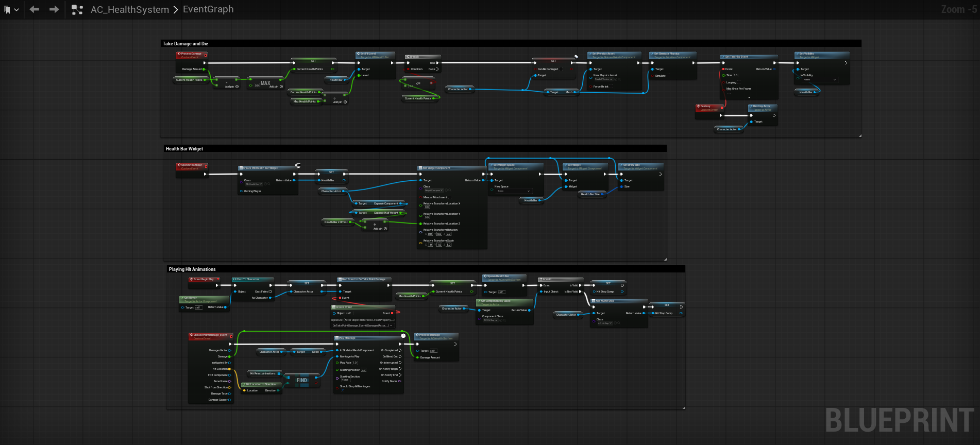Open the AC_HealthSystem breadcrumb
This screenshot has height=445, width=980.
130,10
